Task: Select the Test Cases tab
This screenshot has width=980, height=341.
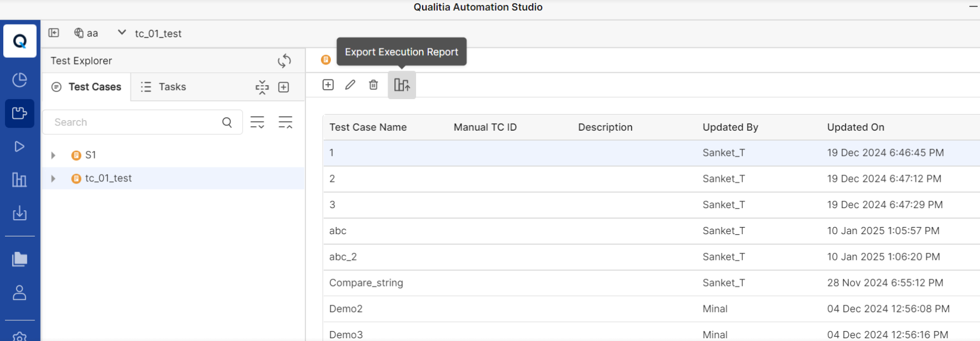Action: coord(87,87)
